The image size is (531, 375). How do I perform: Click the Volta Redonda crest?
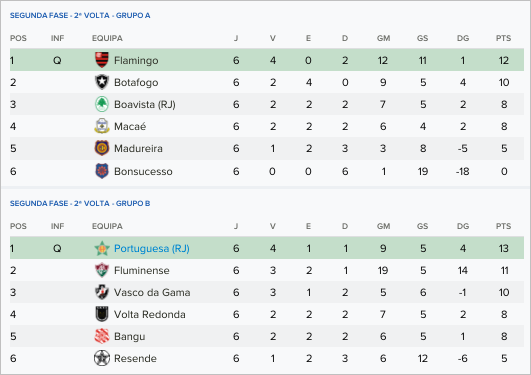[x=102, y=314]
